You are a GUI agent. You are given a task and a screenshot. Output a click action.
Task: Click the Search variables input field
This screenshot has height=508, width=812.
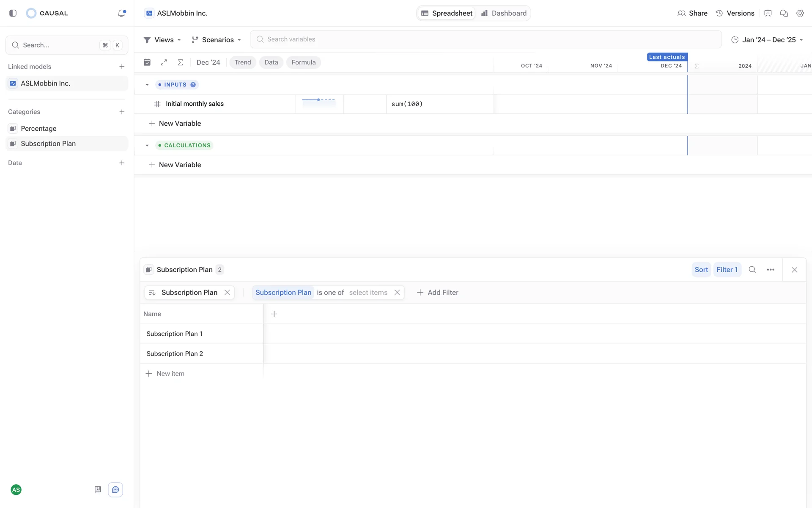(486, 39)
